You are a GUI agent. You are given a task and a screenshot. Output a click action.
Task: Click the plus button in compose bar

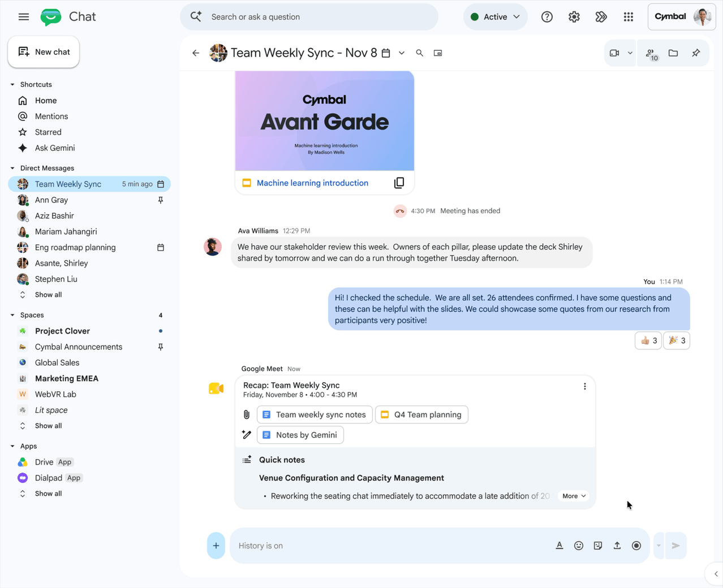[216, 546]
